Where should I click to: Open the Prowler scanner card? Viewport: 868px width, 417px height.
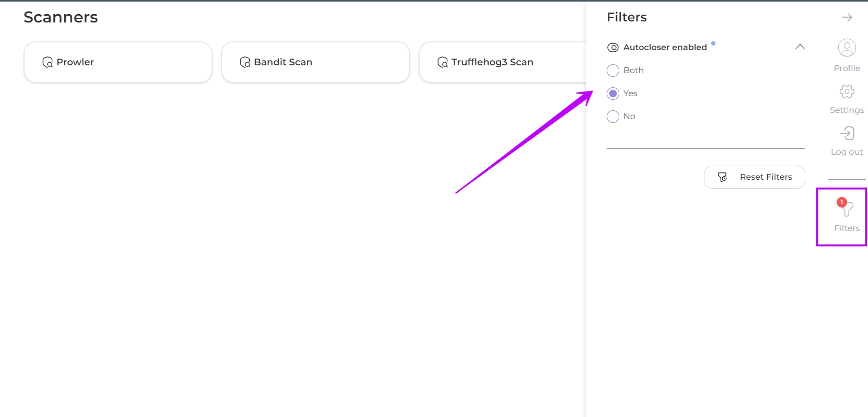pos(118,62)
